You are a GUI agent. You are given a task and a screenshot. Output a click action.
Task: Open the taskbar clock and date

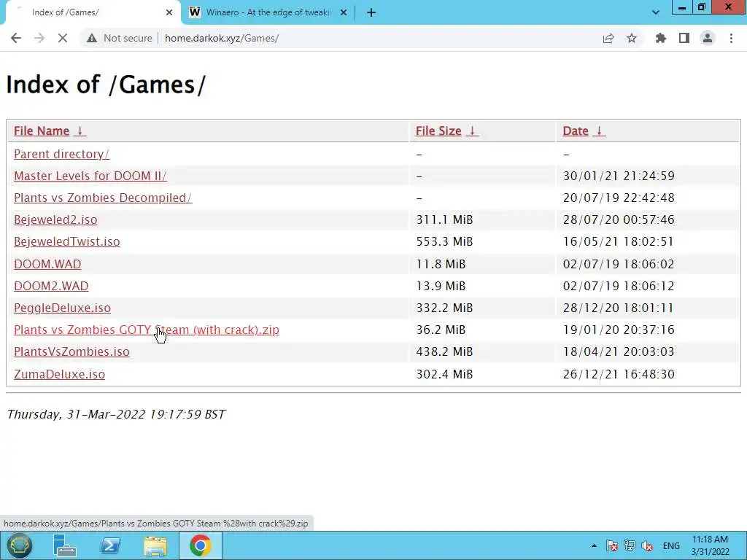711,545
